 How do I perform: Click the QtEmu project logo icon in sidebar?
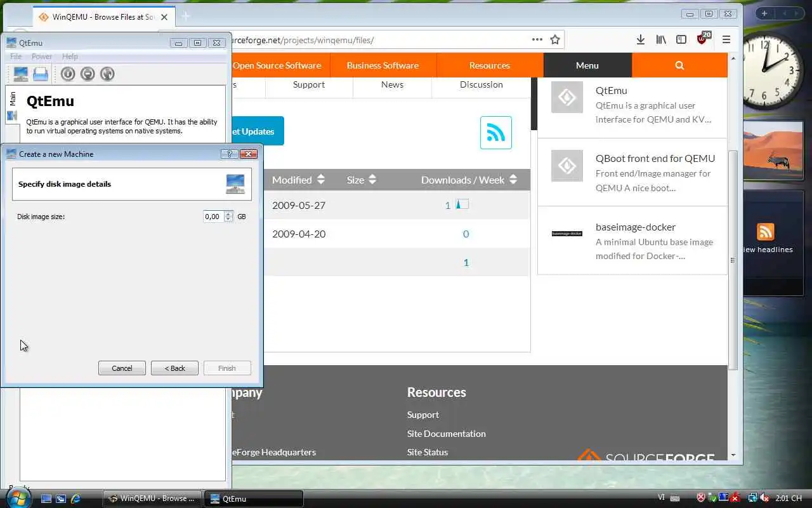tap(567, 97)
